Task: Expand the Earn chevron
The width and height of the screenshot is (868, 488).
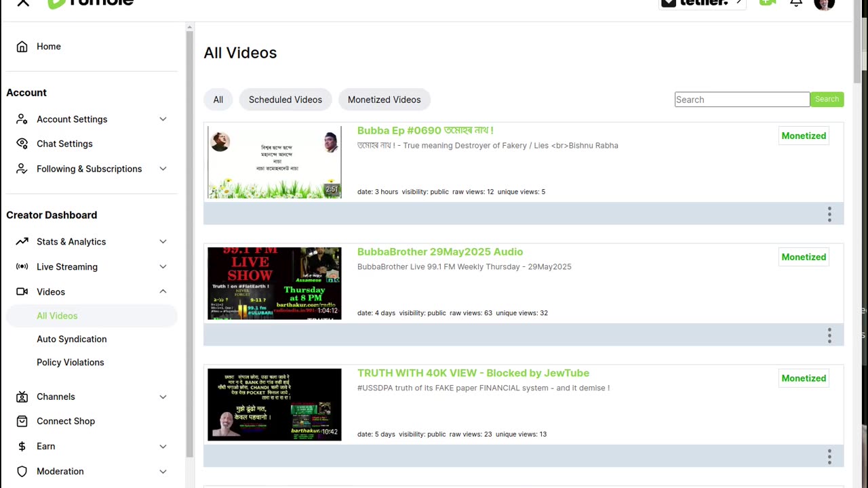Action: (163, 446)
